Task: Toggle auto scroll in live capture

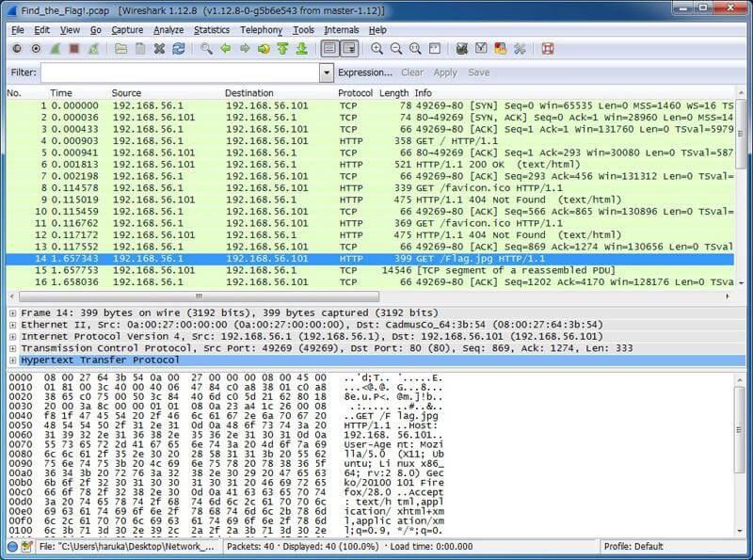Action: (349, 49)
